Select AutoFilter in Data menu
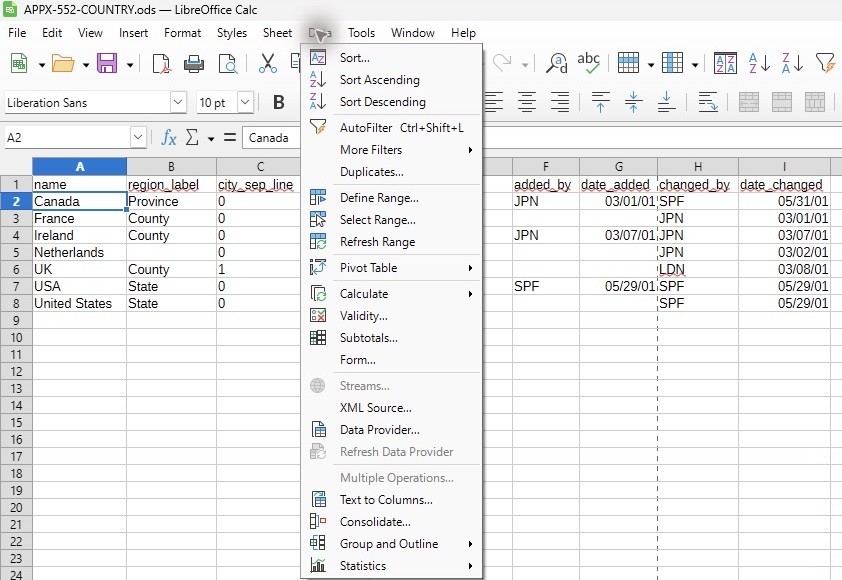The width and height of the screenshot is (842, 580). (x=392, y=128)
